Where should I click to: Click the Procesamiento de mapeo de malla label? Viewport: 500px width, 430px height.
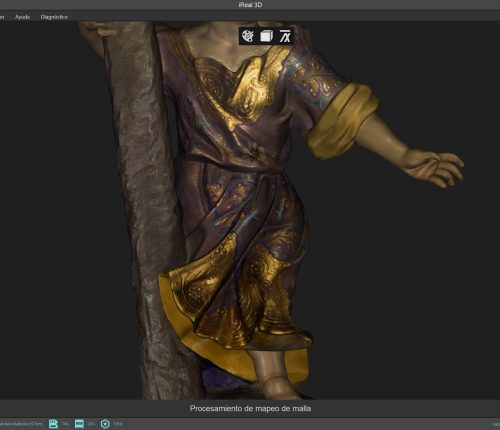pyautogui.click(x=250, y=408)
